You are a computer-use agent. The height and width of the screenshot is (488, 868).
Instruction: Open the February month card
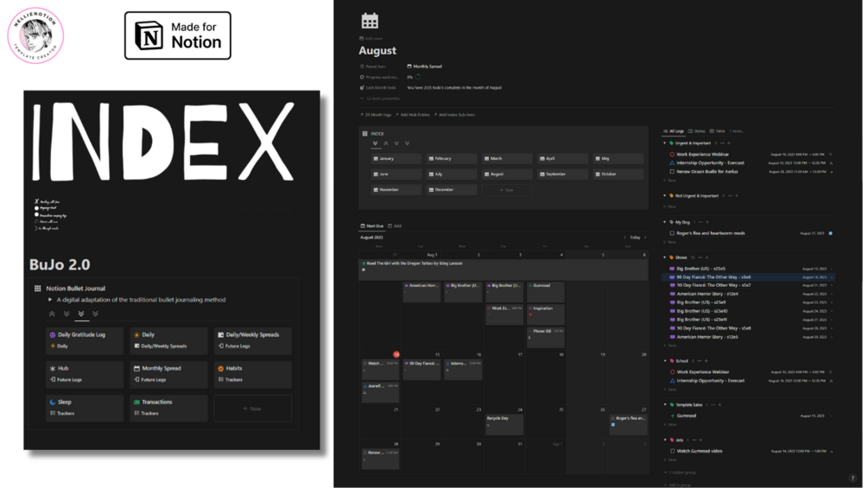452,158
